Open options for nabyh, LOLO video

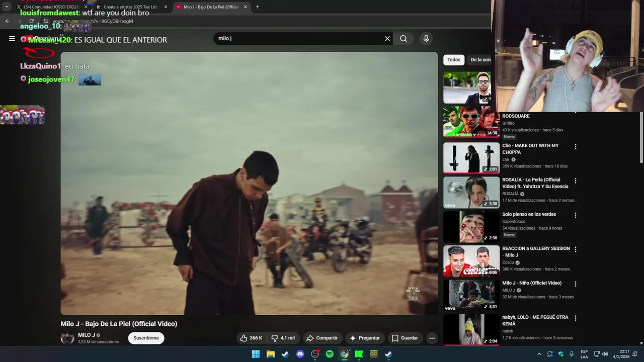(x=576, y=318)
